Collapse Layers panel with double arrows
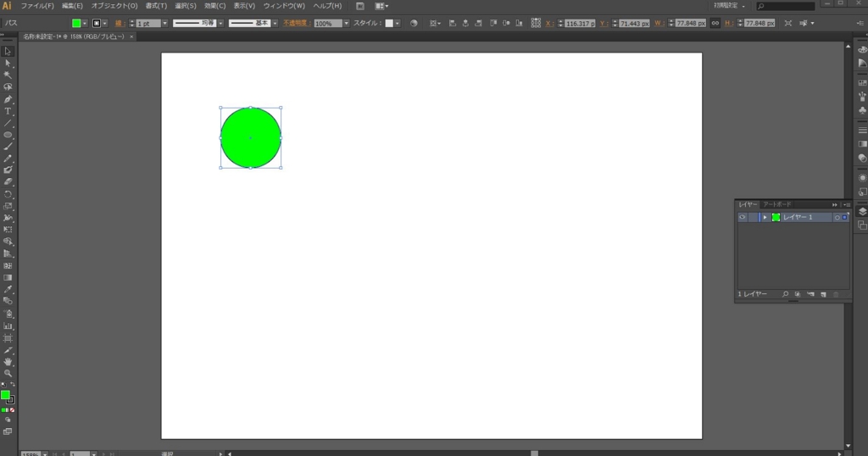 (x=835, y=205)
